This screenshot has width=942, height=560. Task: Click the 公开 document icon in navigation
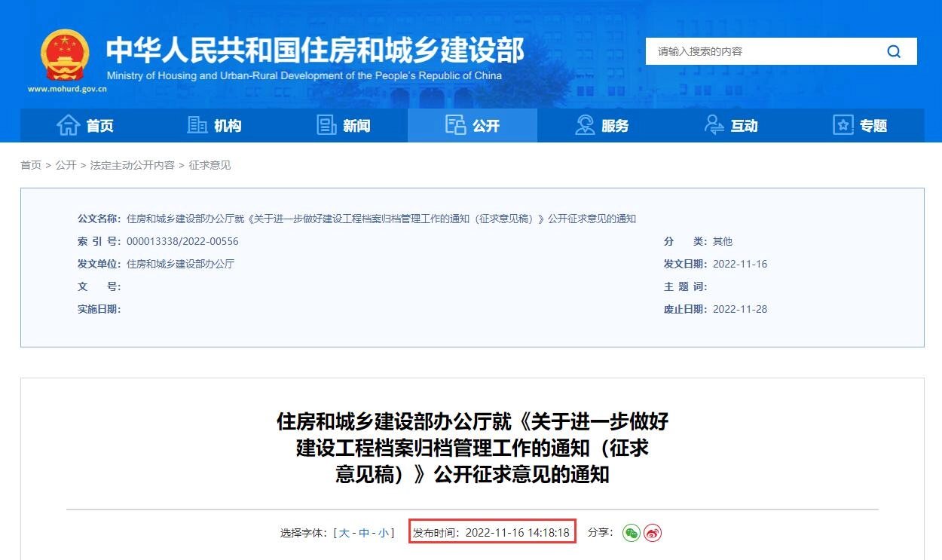click(454, 125)
